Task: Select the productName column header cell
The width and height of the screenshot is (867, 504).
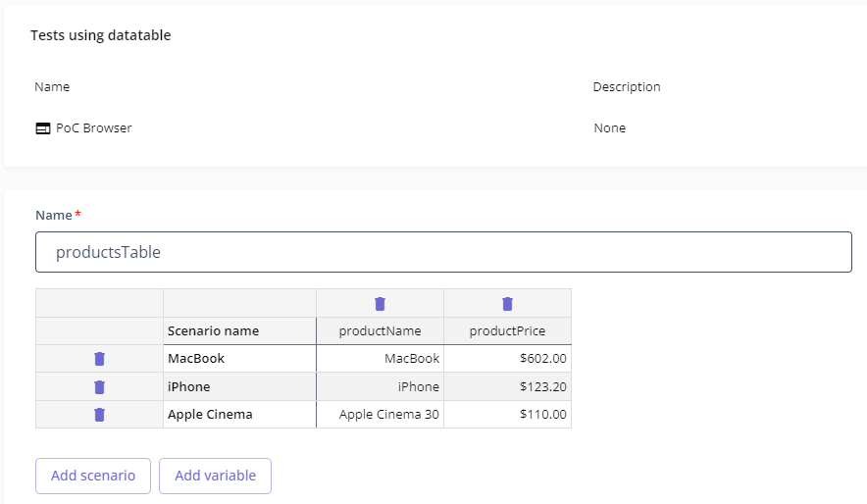Action: [x=380, y=331]
